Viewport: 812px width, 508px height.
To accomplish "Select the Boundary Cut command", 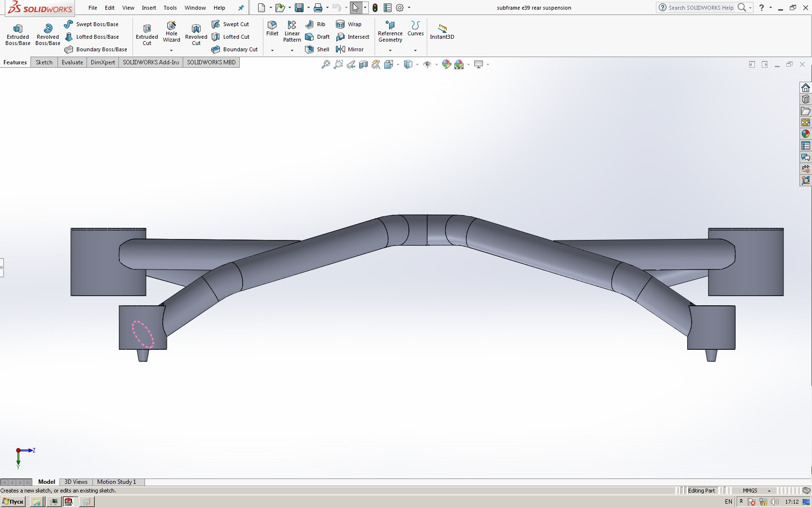I will [235, 49].
